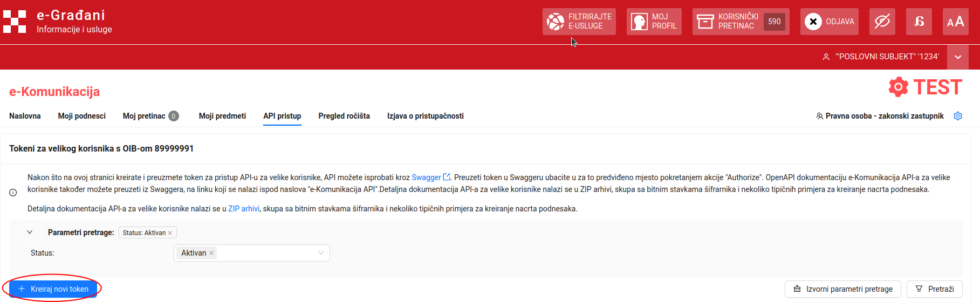
Task: Open the Pregled ročišta tab
Action: (x=344, y=116)
